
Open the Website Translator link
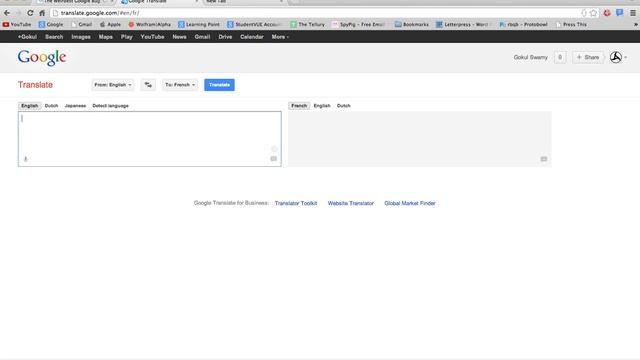[351, 203]
